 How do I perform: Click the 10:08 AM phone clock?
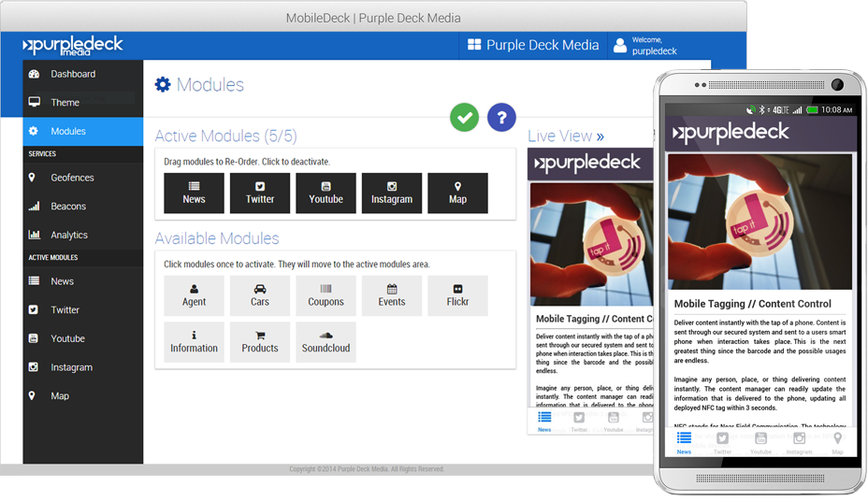tap(836, 109)
